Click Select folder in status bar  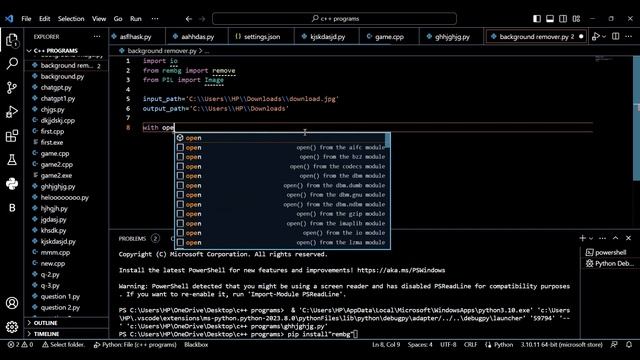(63, 345)
